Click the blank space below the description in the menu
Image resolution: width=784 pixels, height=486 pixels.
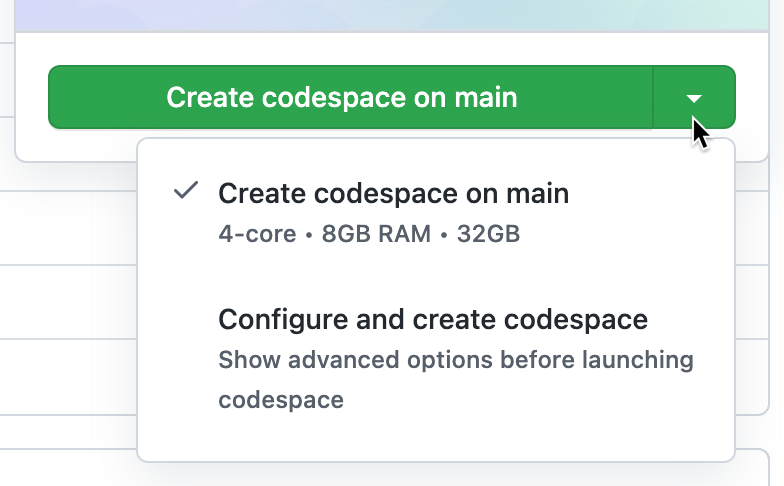pos(435,438)
